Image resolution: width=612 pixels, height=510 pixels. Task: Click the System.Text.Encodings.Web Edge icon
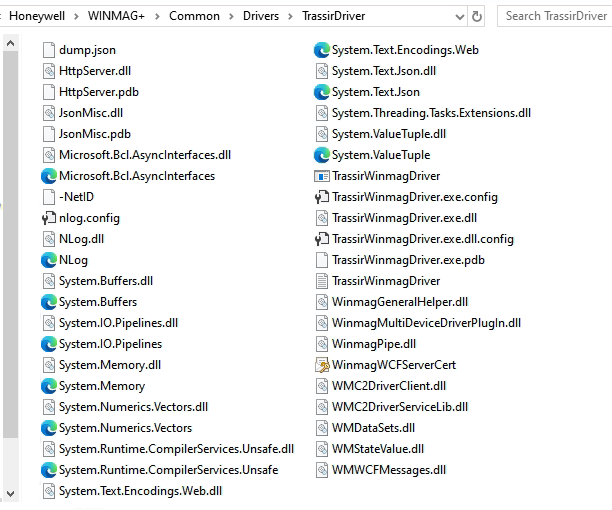coord(322,50)
